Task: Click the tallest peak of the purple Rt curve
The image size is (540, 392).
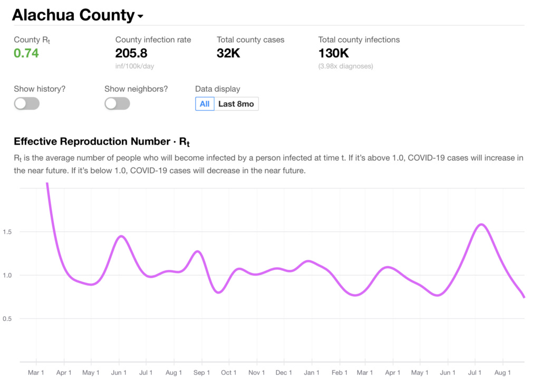Action: [x=481, y=224]
